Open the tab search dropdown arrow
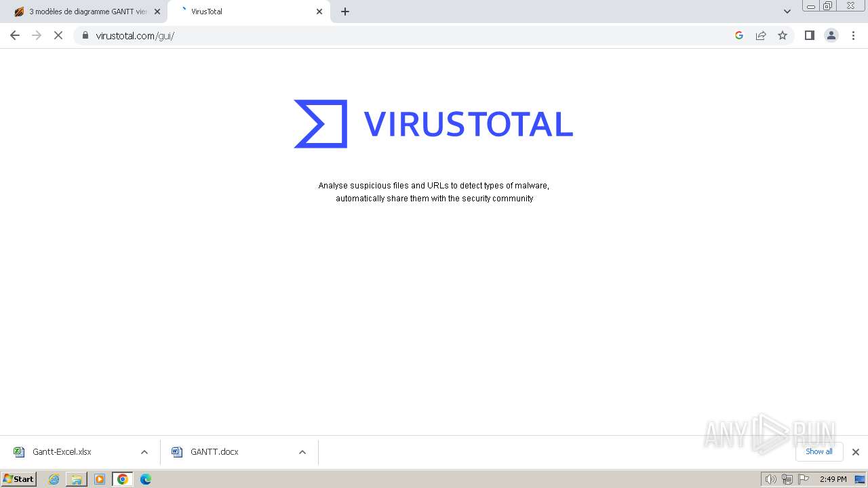Viewport: 868px width, 488px height. point(787,12)
